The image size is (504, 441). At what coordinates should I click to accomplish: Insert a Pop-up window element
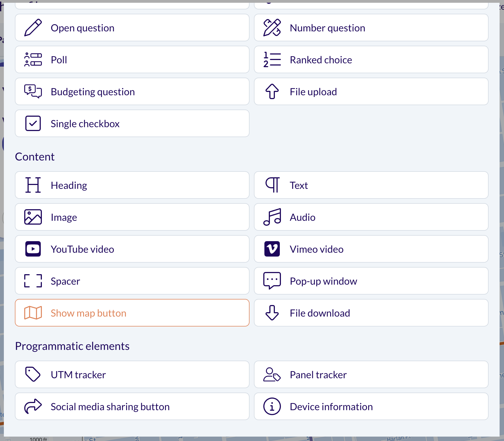click(x=371, y=281)
